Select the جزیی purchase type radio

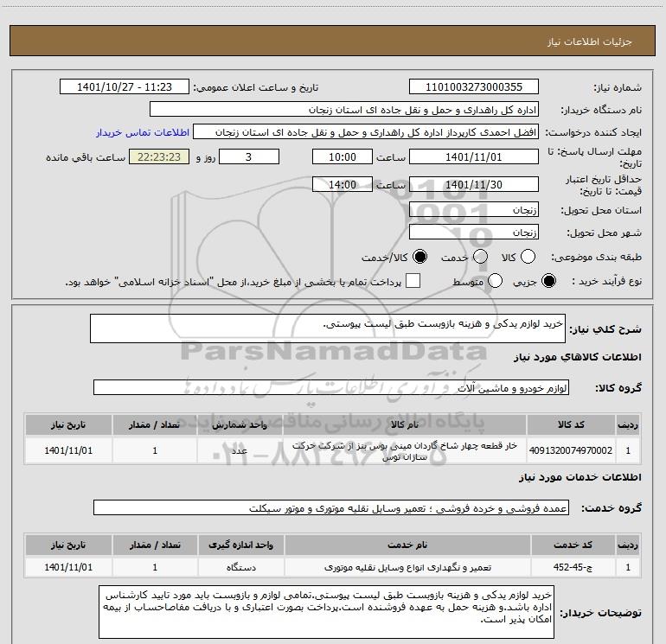(x=548, y=281)
